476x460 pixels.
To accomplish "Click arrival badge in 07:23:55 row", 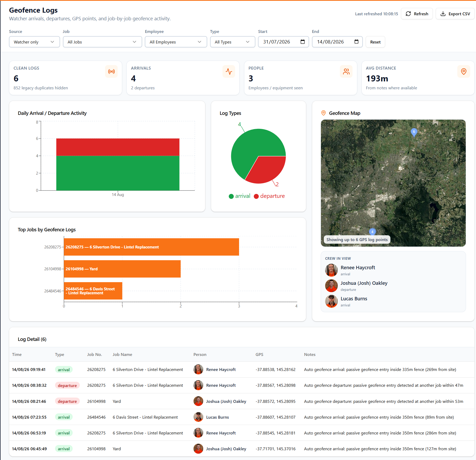I will coord(64,417).
